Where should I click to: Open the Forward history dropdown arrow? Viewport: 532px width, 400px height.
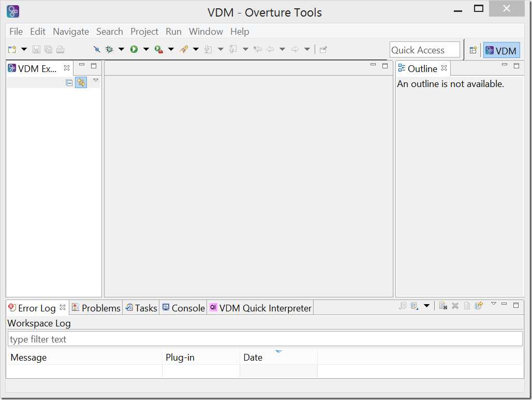click(x=307, y=50)
